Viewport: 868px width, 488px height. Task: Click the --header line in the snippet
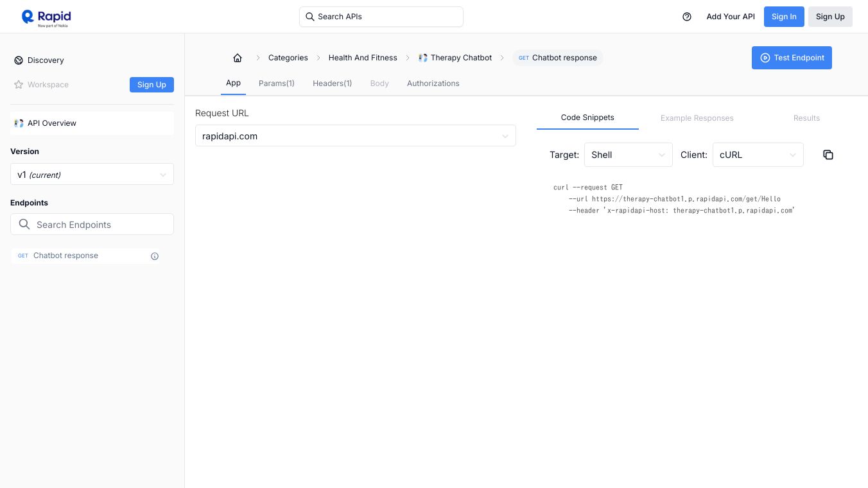[x=682, y=211]
